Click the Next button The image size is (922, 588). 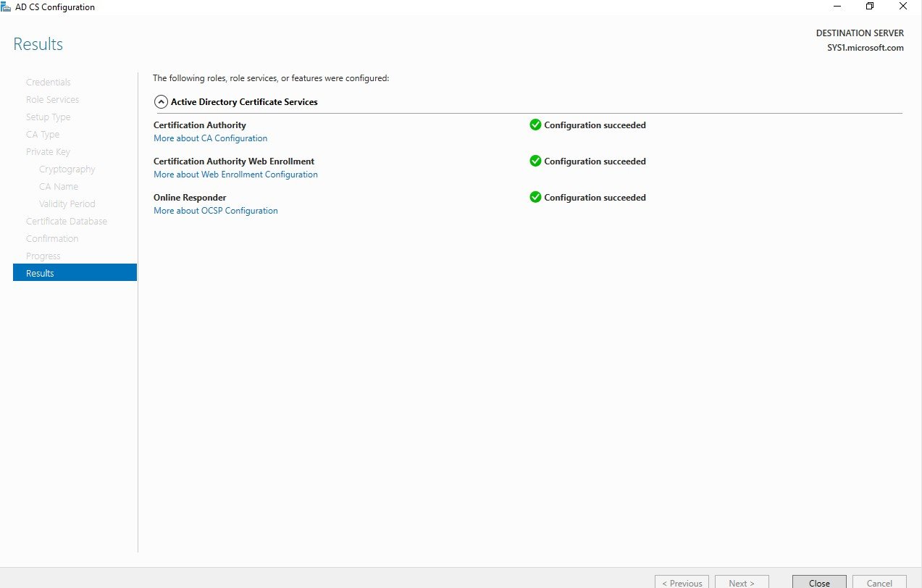[x=742, y=582]
